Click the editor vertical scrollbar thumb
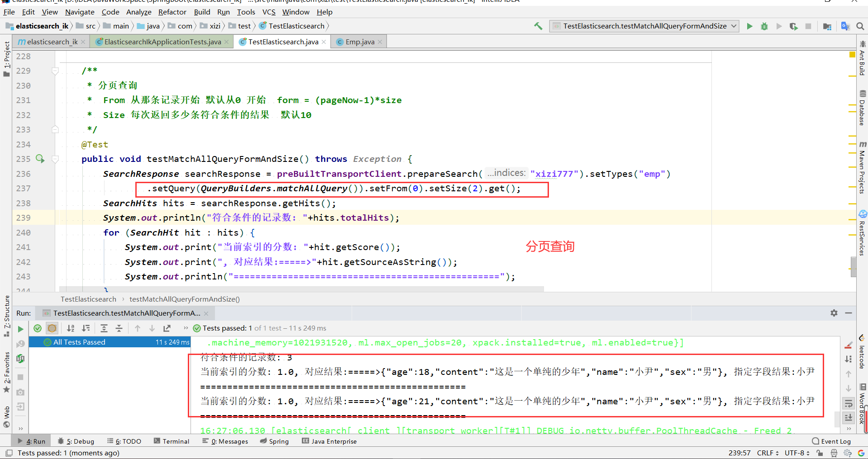 click(x=854, y=267)
